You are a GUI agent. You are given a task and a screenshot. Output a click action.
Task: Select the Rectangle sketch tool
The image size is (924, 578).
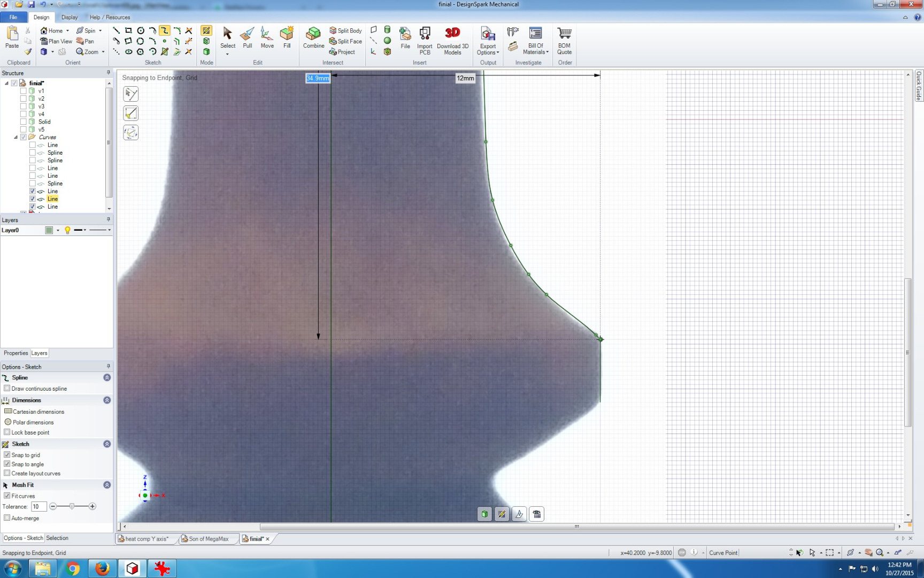pyautogui.click(x=128, y=31)
